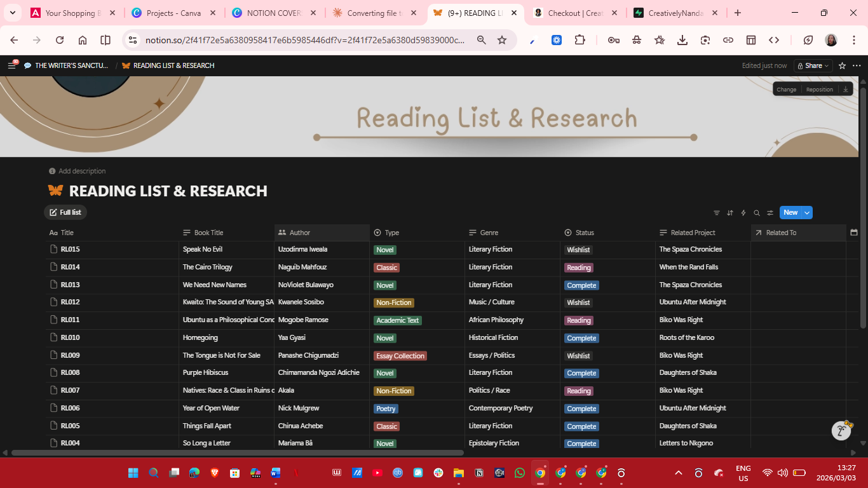Open the page options three-dot menu
Viewport: 868px width, 488px height.
pos(857,65)
